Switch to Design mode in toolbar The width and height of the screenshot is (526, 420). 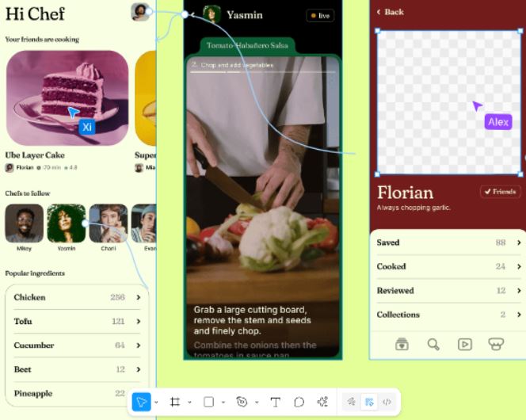tap(369, 402)
